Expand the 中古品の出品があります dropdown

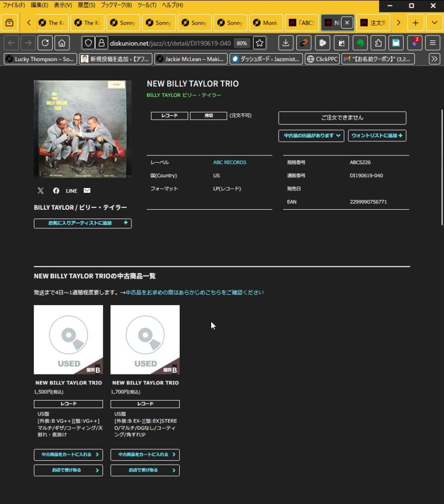pos(311,135)
